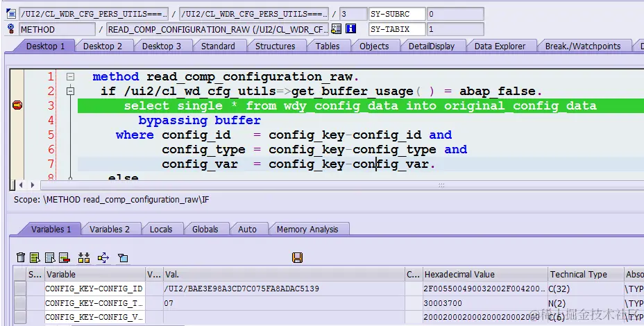644x326 pixels.
Task: Open the Break./Watchpoints tab
Action: (x=583, y=46)
